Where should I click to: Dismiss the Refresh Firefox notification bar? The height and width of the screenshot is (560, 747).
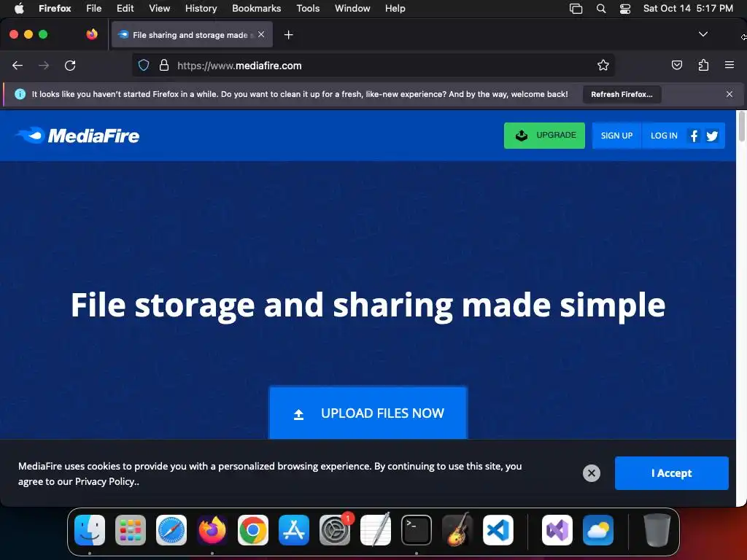tap(729, 94)
